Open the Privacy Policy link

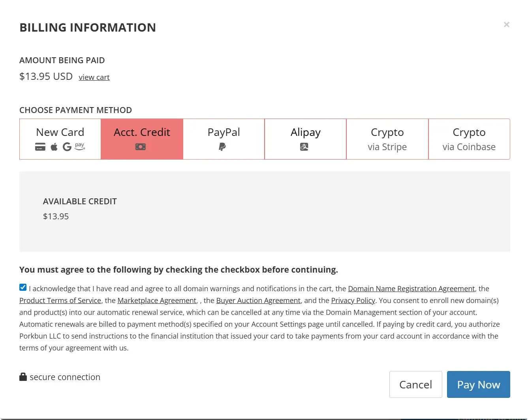353,301
